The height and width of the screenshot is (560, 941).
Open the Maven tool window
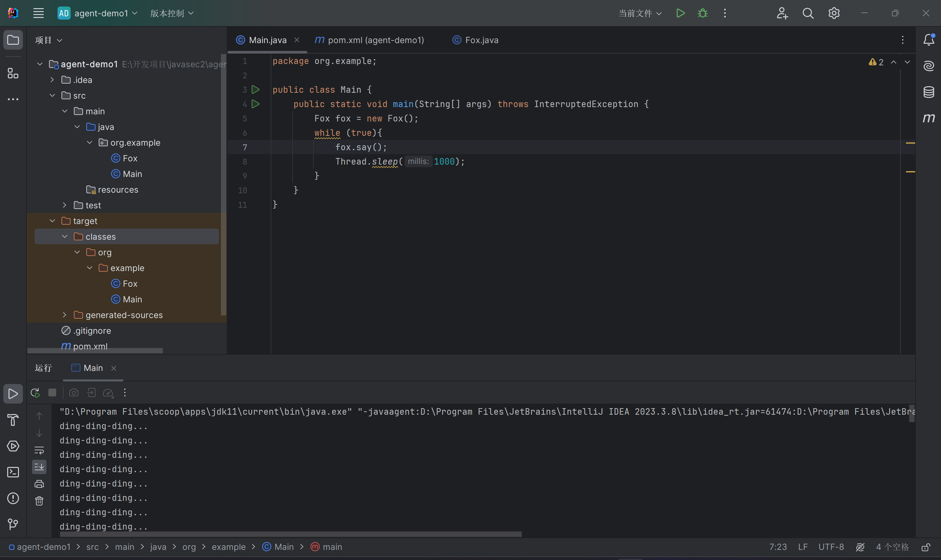point(929,118)
